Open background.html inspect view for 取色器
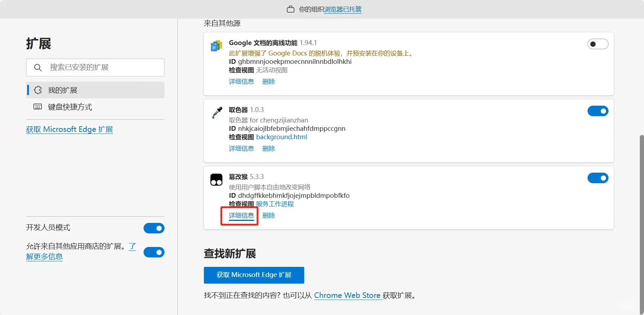644x315 pixels. pos(281,137)
